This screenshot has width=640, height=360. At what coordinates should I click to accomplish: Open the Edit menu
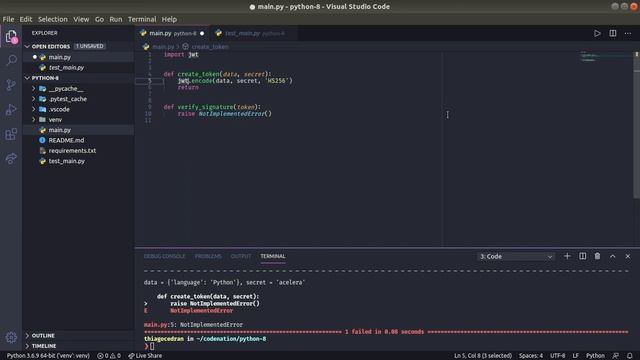tap(26, 19)
